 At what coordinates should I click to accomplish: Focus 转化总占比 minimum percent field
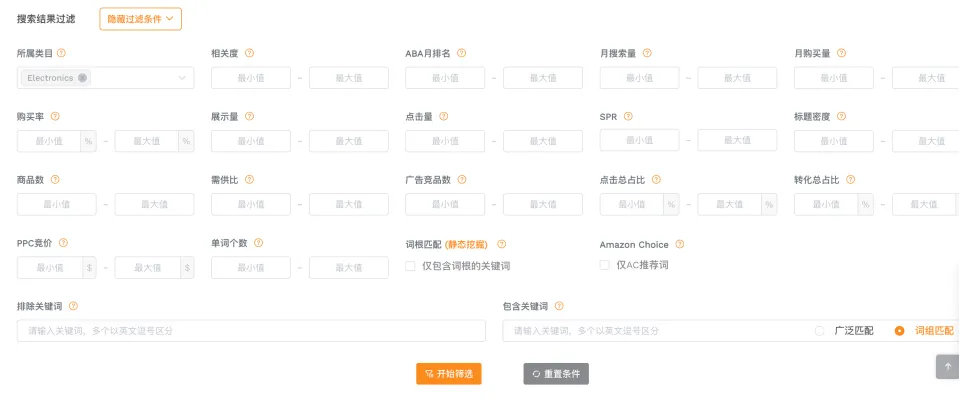tap(827, 204)
